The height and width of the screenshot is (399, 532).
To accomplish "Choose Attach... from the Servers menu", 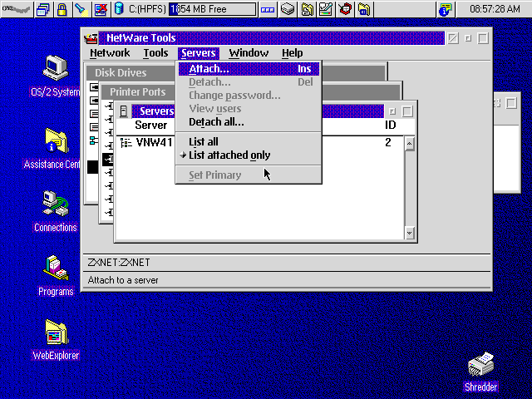I will 249,69.
